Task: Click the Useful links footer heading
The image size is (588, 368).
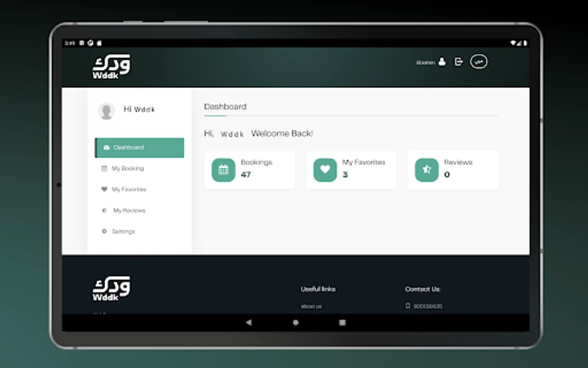Action: [318, 289]
